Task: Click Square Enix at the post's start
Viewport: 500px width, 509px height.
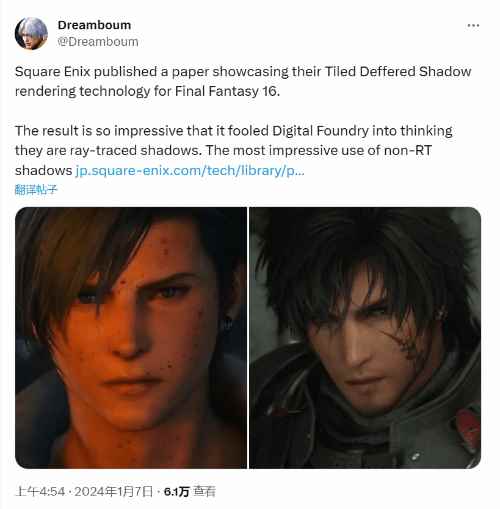Action: pos(53,72)
